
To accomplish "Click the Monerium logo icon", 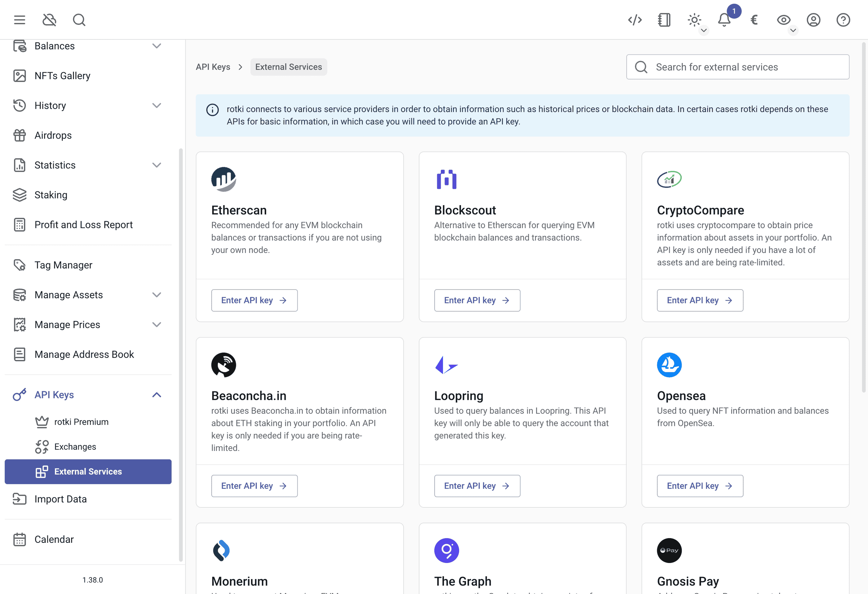I will point(221,550).
